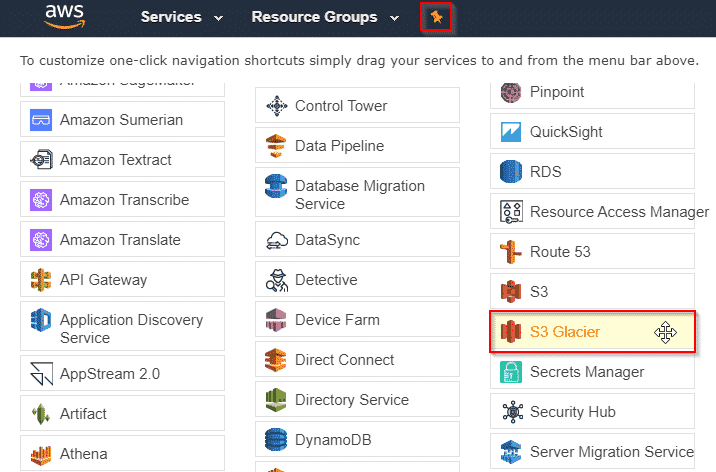Screen dimensions: 716x472
Task: Click the S3 Glacier icon
Action: click(511, 332)
